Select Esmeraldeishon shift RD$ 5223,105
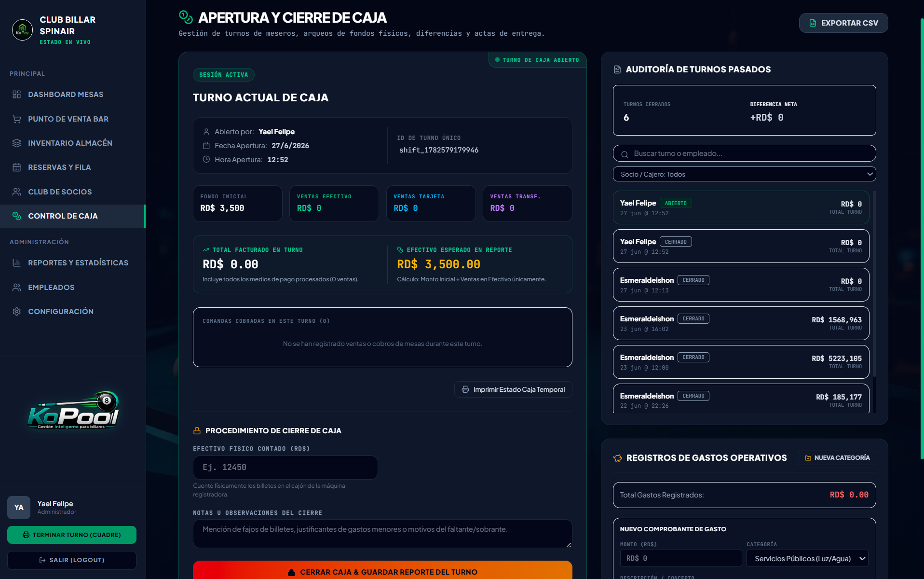The height and width of the screenshot is (579, 924). coord(741,362)
